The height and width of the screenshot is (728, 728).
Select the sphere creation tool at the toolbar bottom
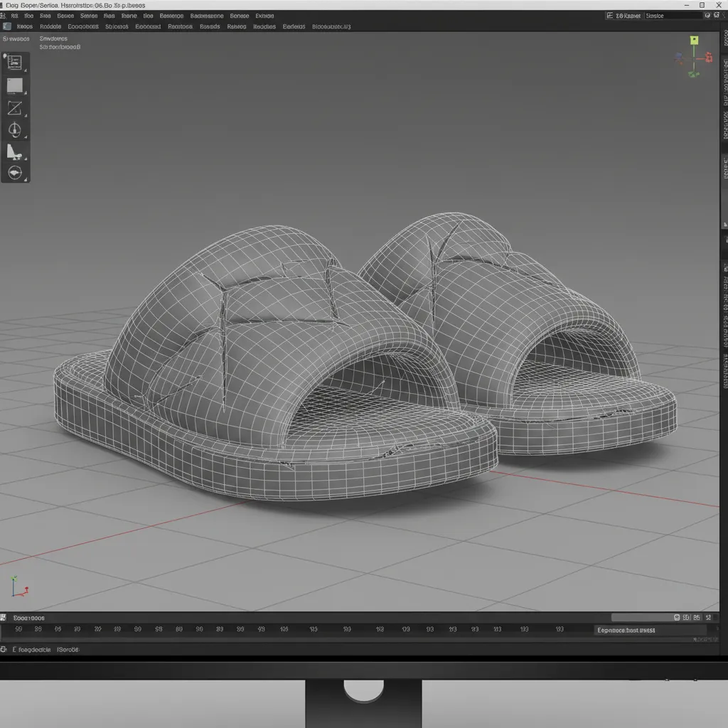16,172
